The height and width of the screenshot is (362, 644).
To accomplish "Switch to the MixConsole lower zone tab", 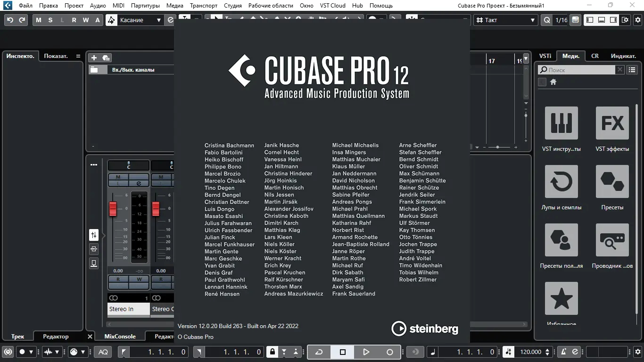I will [x=120, y=337].
